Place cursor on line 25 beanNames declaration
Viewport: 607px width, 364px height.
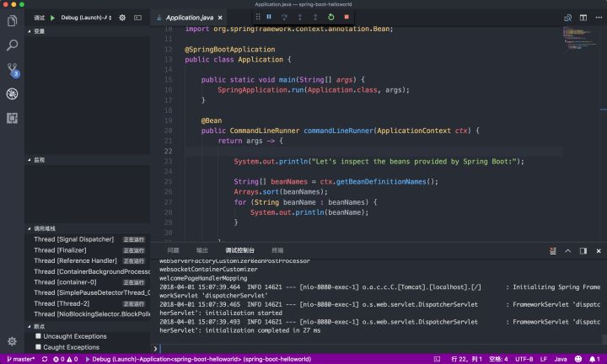pos(289,182)
